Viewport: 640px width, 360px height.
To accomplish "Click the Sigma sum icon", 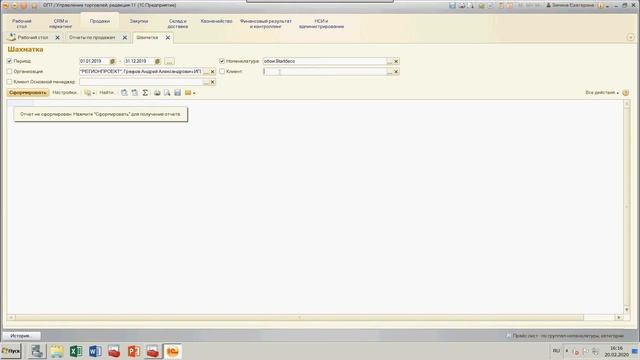I will tap(145, 93).
